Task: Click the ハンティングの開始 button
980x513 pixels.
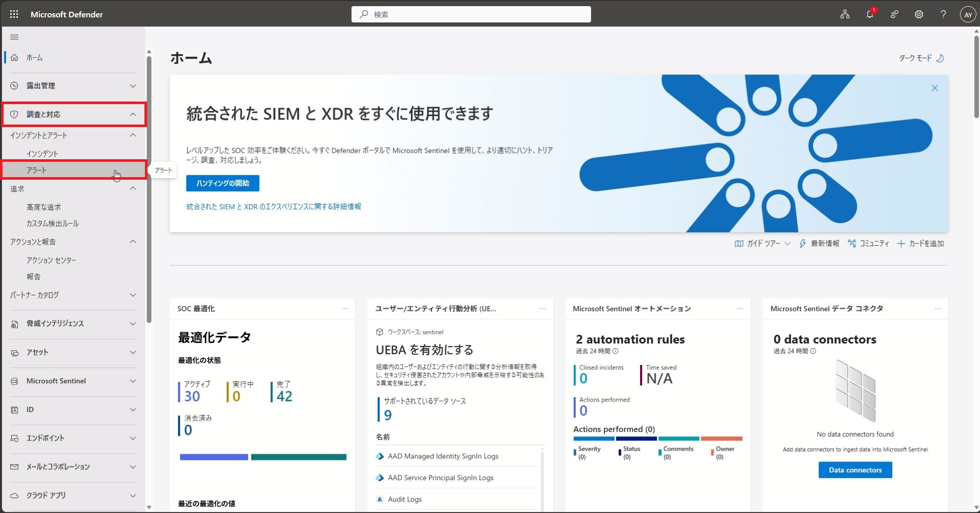Action: pos(223,183)
